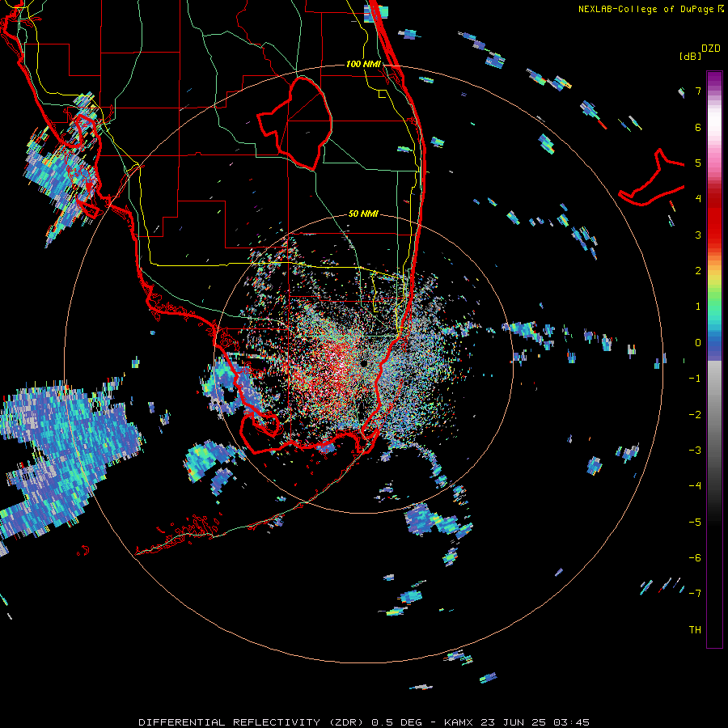This screenshot has width=728, height=728.
Task: Click the black radar site dot
Action: (x=364, y=363)
